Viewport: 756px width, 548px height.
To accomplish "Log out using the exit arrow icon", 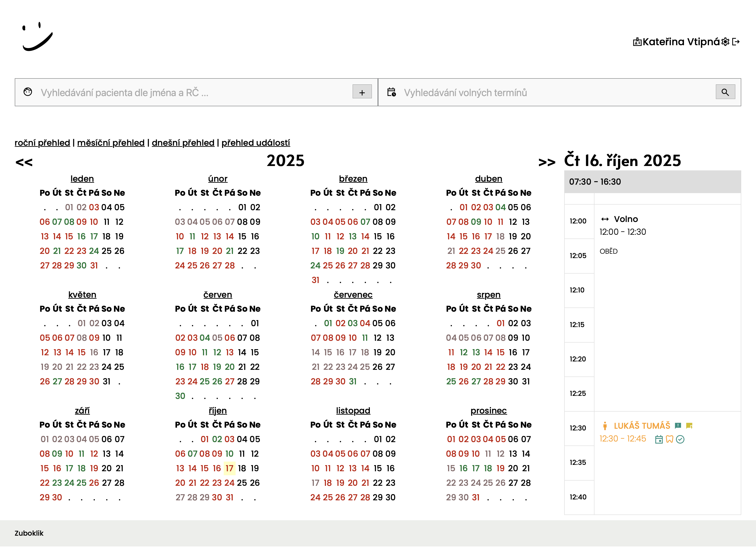I will point(736,42).
